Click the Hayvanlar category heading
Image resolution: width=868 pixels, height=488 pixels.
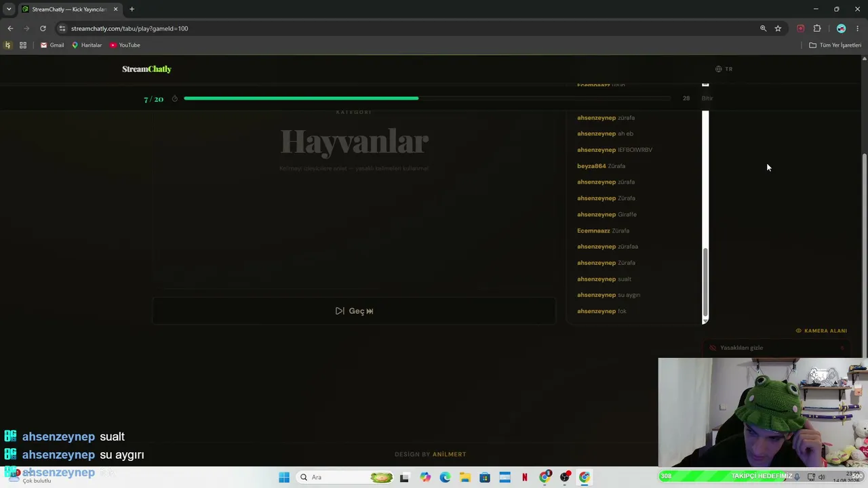coord(354,142)
